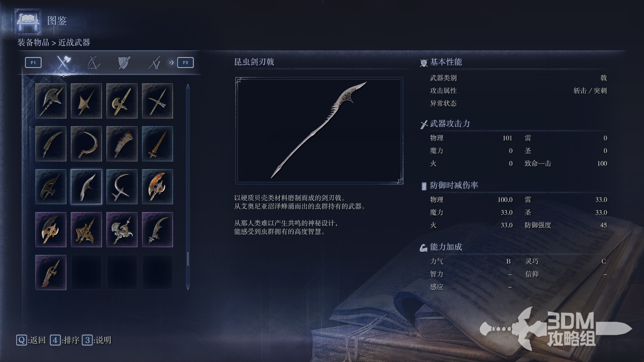This screenshot has width=644, height=362.
Task: Click the large insect halberd preview image
Action: tap(319, 131)
